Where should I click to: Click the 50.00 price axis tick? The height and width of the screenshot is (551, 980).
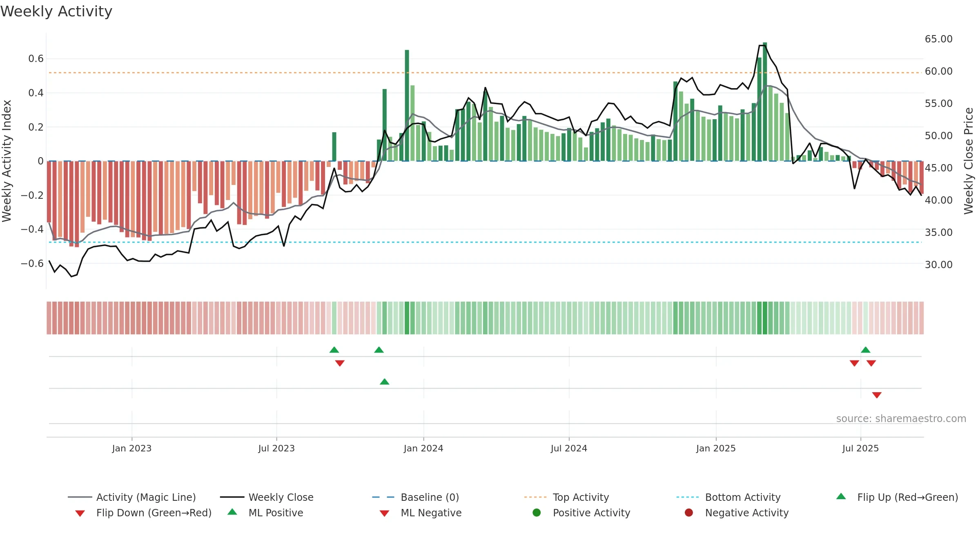tap(939, 136)
